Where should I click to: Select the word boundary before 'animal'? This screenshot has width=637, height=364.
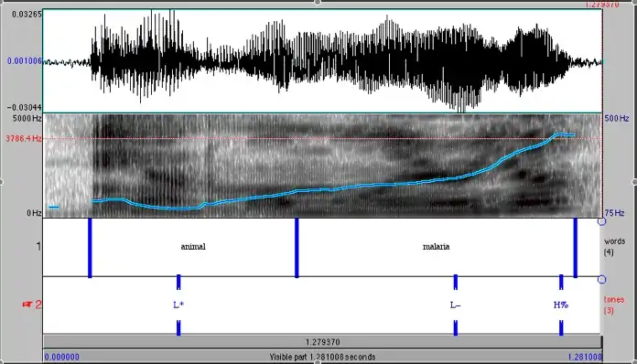click(90, 248)
